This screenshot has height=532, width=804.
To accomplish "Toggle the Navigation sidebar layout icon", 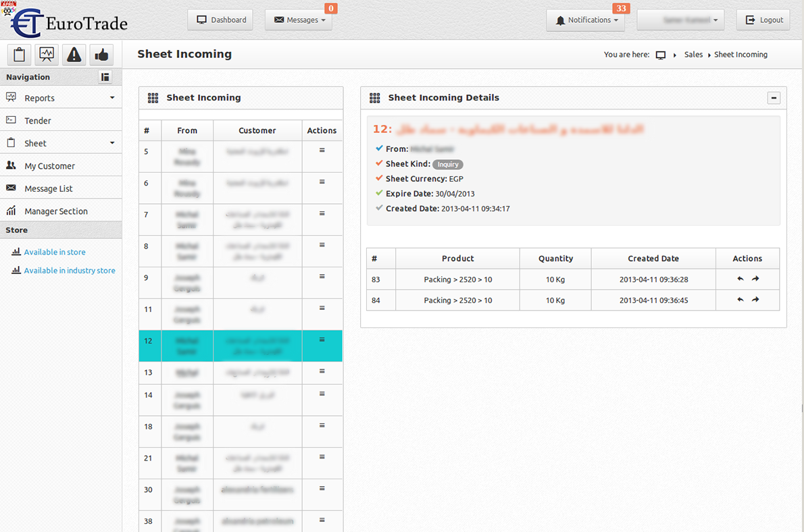I will tap(105, 77).
